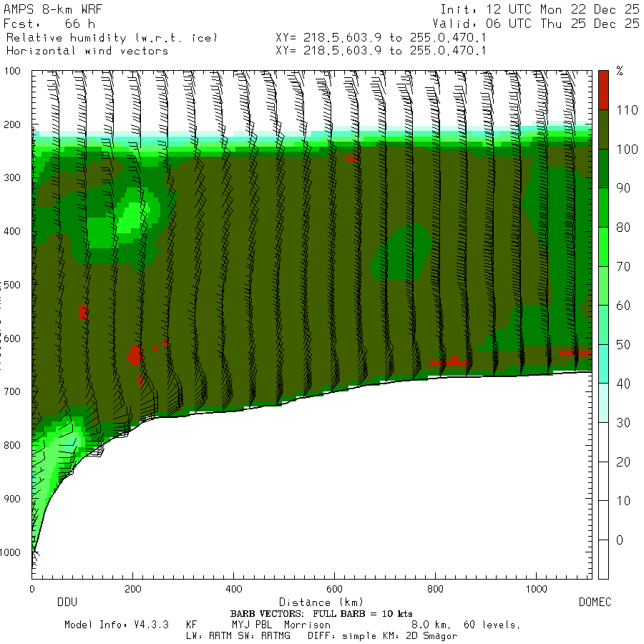Click the red supersaturation patch near 630 hPa, 200 km
The image size is (644, 644).
click(x=135, y=355)
